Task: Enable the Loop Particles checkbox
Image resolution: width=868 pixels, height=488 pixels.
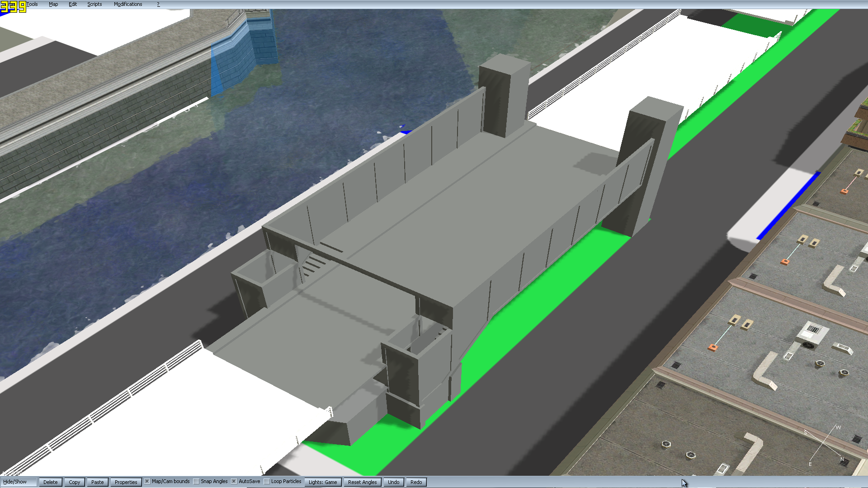Action: [267, 481]
